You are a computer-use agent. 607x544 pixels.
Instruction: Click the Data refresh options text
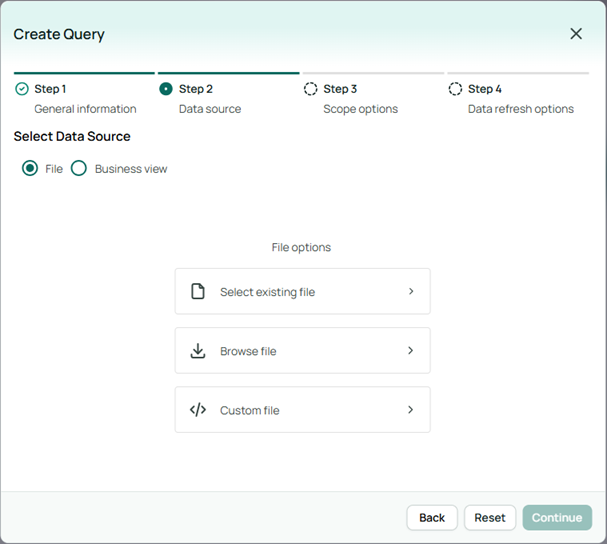coord(521,109)
